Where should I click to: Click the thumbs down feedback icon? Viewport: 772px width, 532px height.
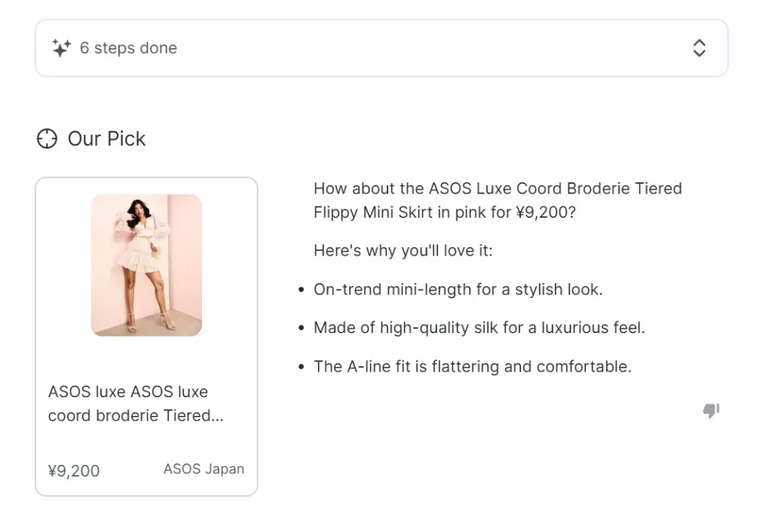711,411
